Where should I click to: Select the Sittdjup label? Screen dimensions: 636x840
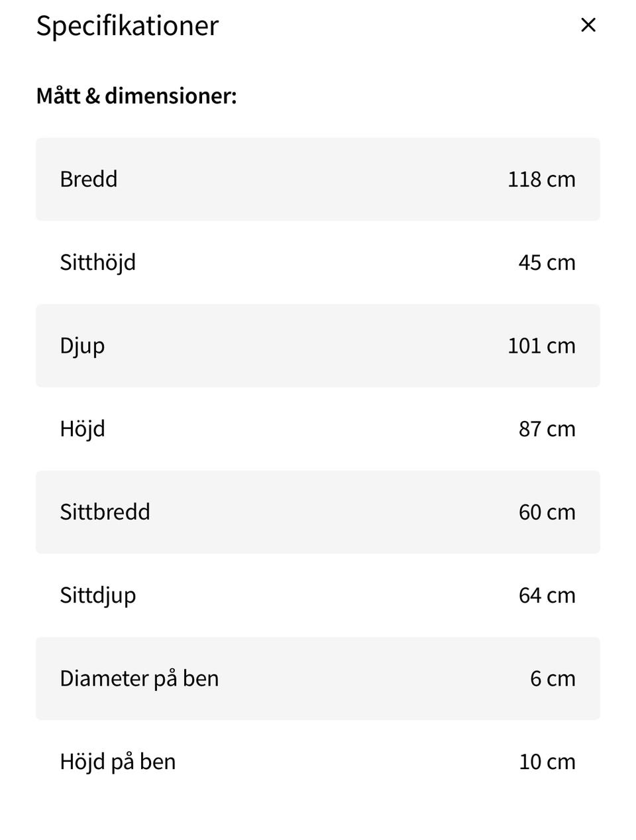tap(98, 595)
